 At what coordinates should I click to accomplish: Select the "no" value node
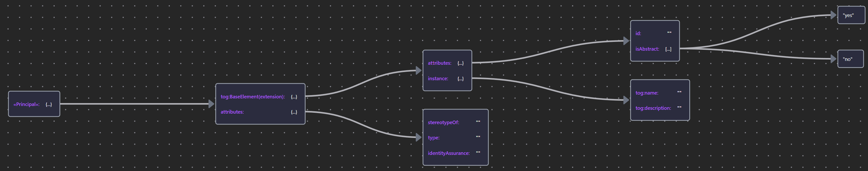(850, 59)
